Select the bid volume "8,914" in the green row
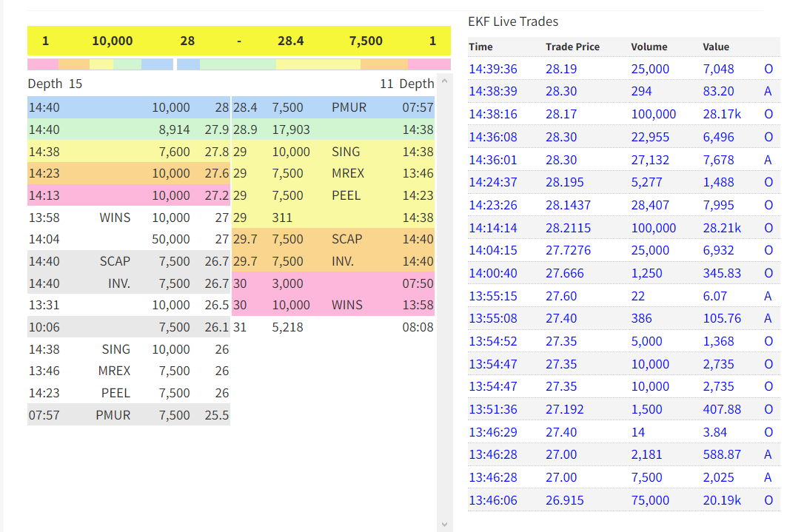Image resolution: width=787 pixels, height=532 pixels. [x=174, y=130]
